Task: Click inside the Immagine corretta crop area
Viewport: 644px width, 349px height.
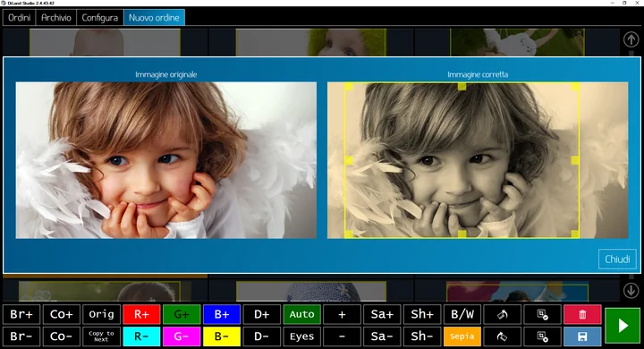Action: point(462,160)
